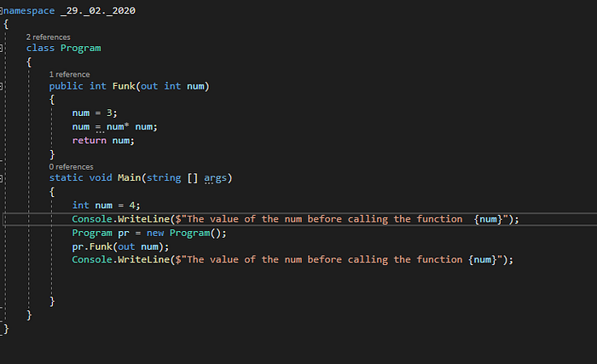This screenshot has height=364, width=597.
Task: Collapse the namespace _29._02._2020 block
Action: [x=1, y=11]
